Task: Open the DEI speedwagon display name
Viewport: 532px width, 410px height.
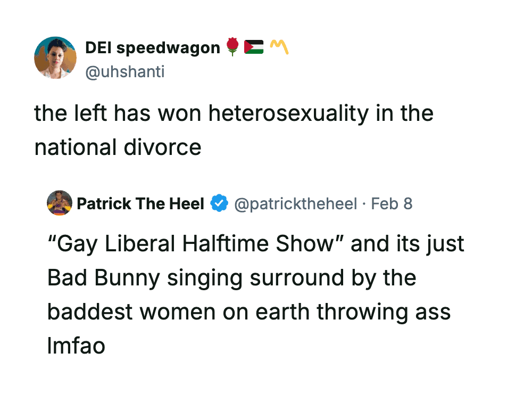Action: [153, 48]
